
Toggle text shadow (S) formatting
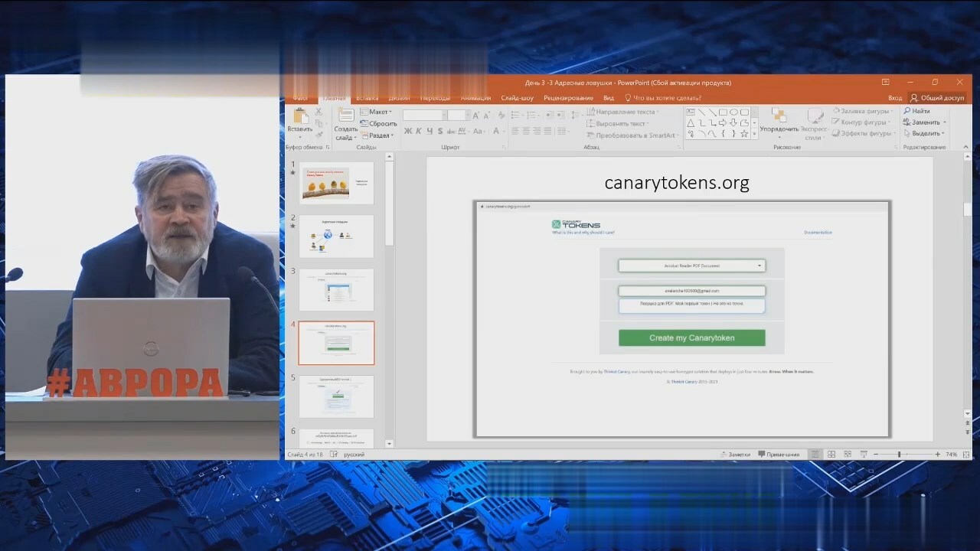point(440,131)
